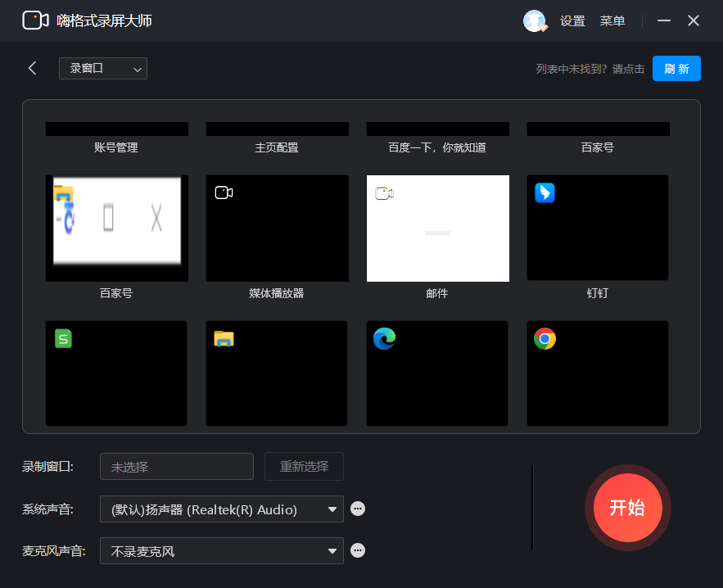
Task: Select the green spreadsheet window thumbnail
Action: (x=115, y=373)
